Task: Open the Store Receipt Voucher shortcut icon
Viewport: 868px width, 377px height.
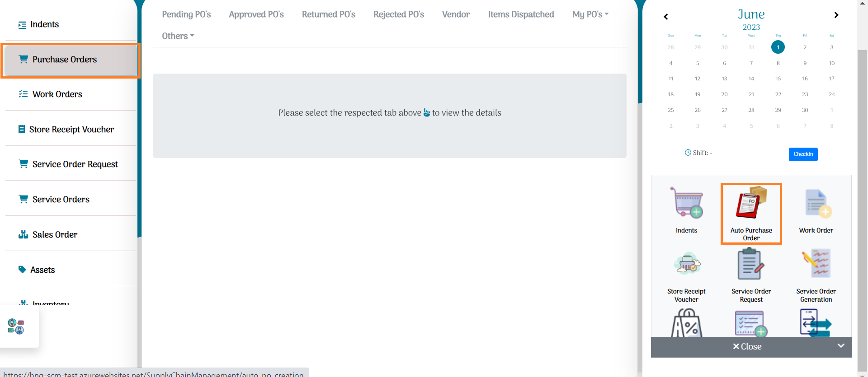Action: tap(686, 264)
